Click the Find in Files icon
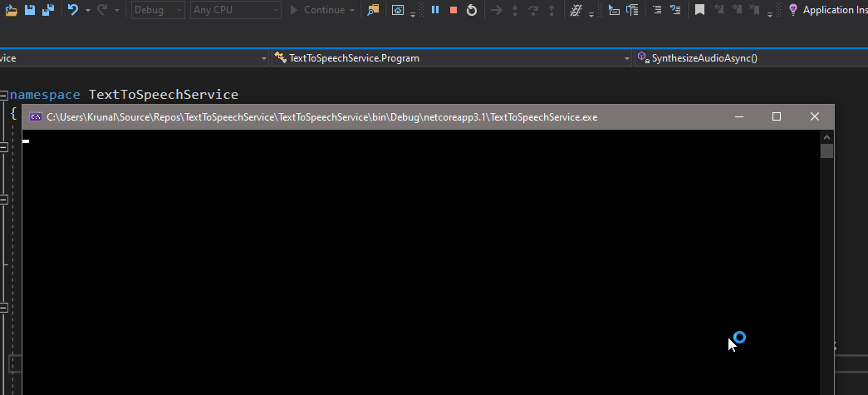 (373, 10)
